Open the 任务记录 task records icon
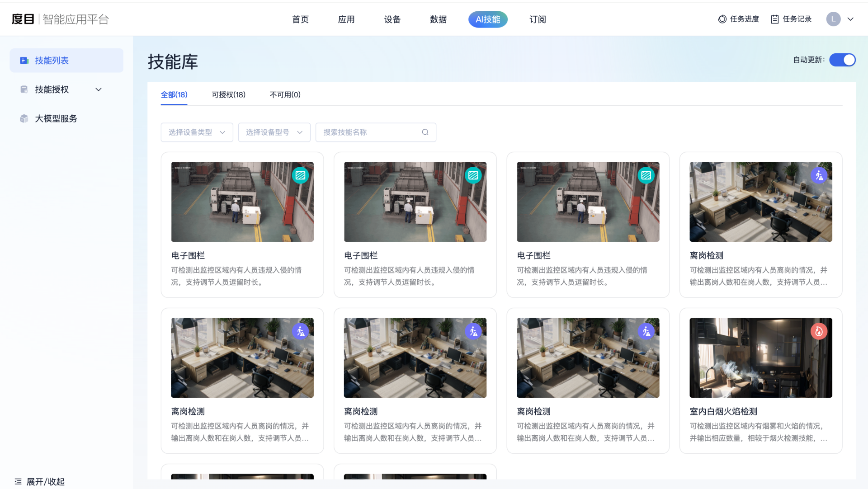The image size is (868, 489). 775,19
